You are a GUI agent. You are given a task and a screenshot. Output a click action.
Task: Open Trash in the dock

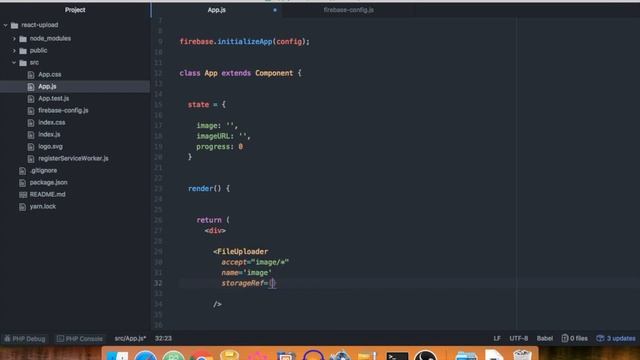[522, 355]
